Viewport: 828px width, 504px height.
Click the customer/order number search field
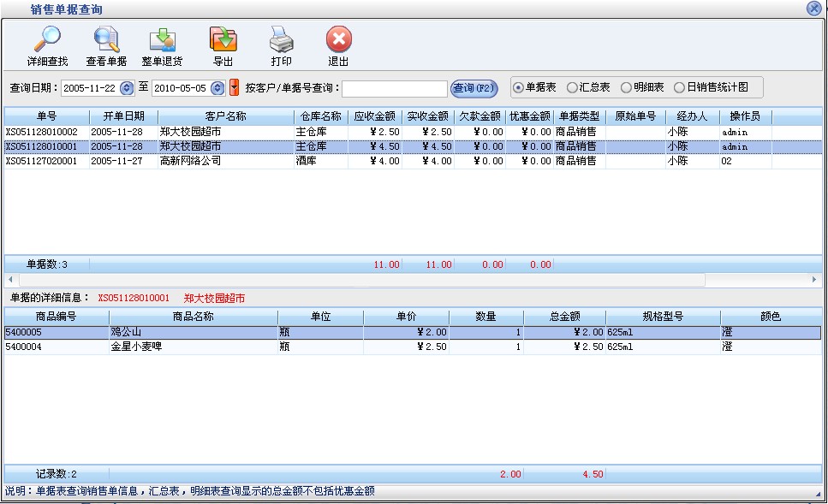pyautogui.click(x=394, y=88)
